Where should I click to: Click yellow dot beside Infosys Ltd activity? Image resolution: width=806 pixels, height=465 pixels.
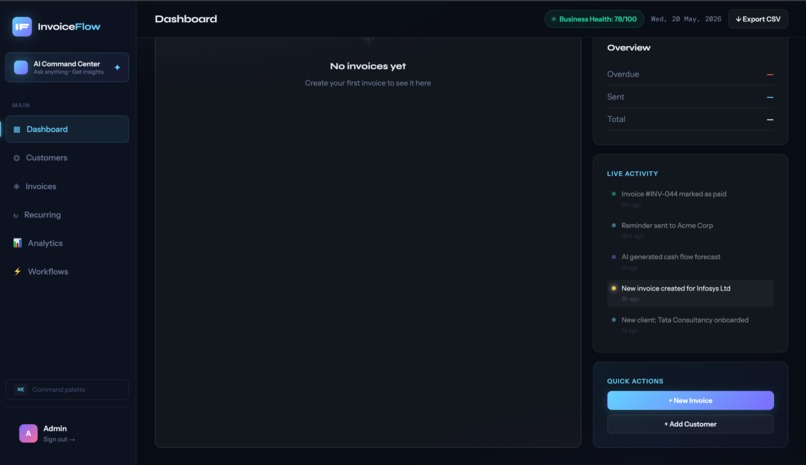[x=613, y=288]
